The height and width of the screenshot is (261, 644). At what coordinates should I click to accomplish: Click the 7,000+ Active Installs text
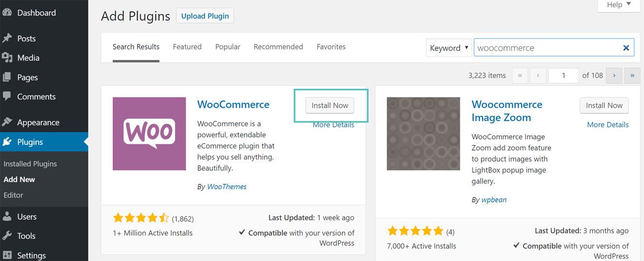point(421,246)
